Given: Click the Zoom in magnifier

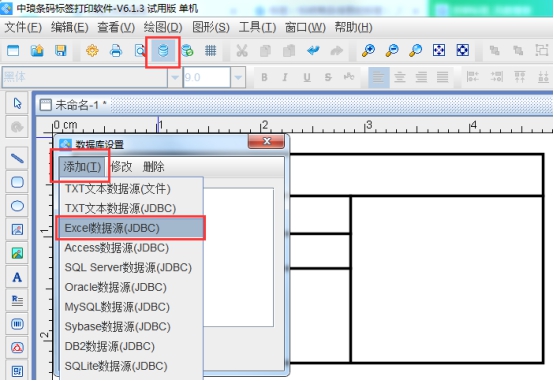Looking at the screenshot, I should (x=368, y=51).
